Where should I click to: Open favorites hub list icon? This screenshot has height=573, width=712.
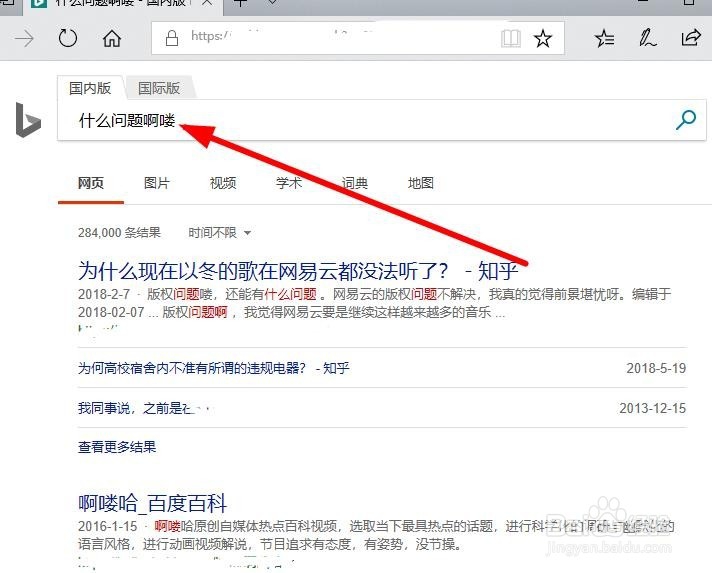(x=604, y=39)
